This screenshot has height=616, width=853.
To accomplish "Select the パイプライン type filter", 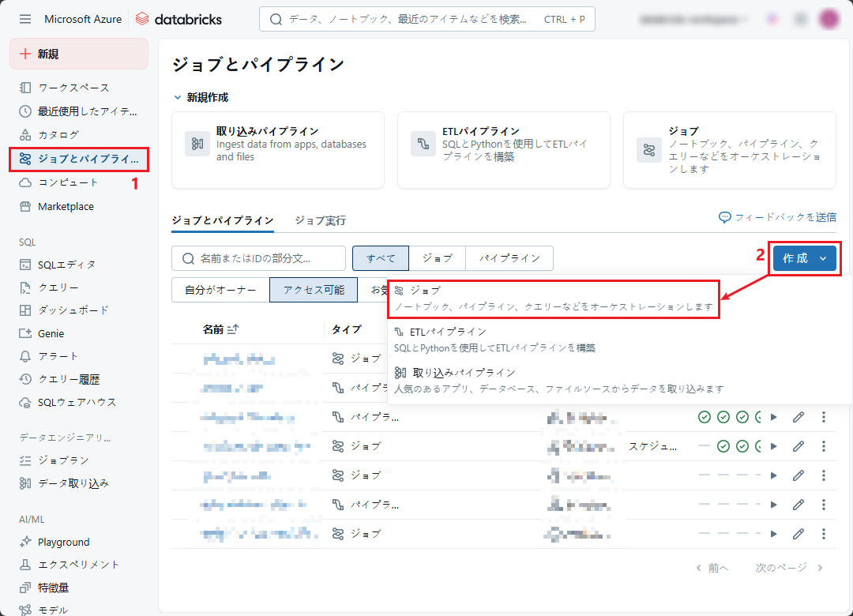I will 509,258.
